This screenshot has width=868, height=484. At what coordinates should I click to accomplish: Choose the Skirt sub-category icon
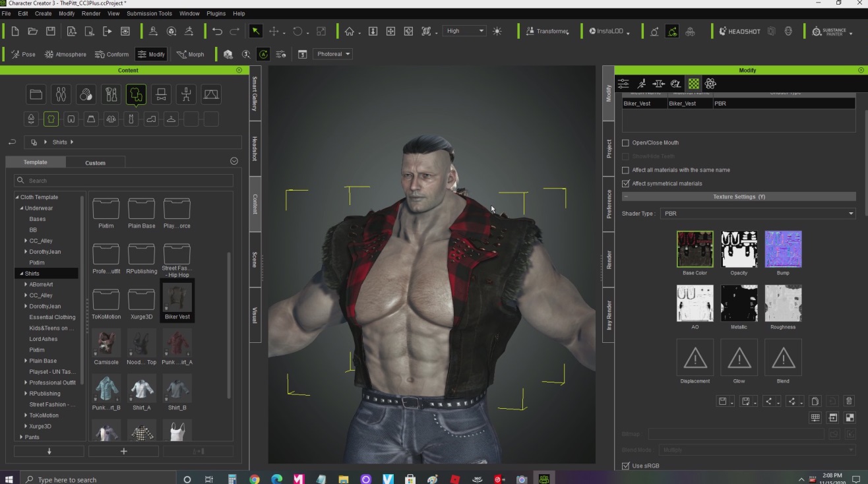91,119
